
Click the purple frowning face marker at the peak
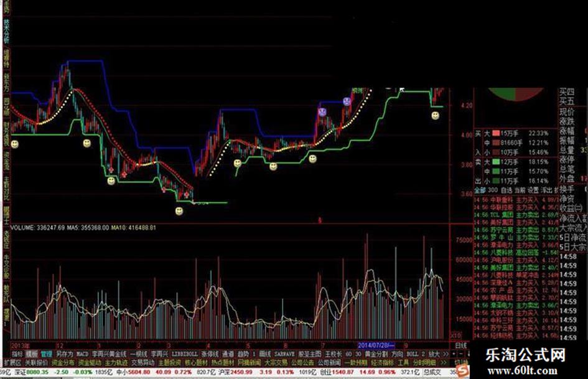pyautogui.click(x=347, y=101)
